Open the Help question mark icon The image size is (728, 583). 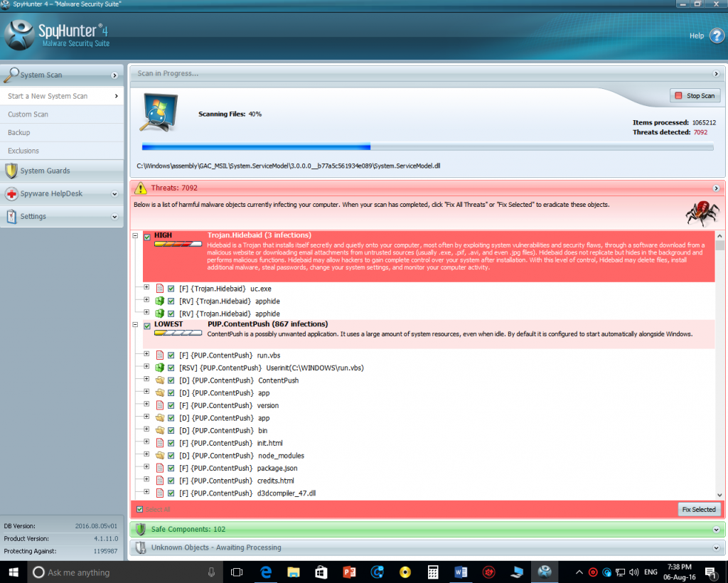coord(717,36)
